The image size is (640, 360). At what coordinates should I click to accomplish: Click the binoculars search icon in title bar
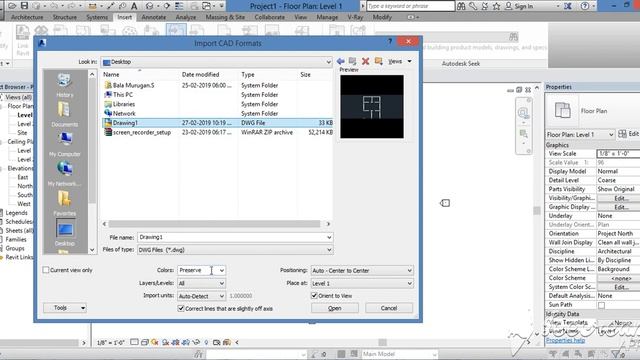461,6
